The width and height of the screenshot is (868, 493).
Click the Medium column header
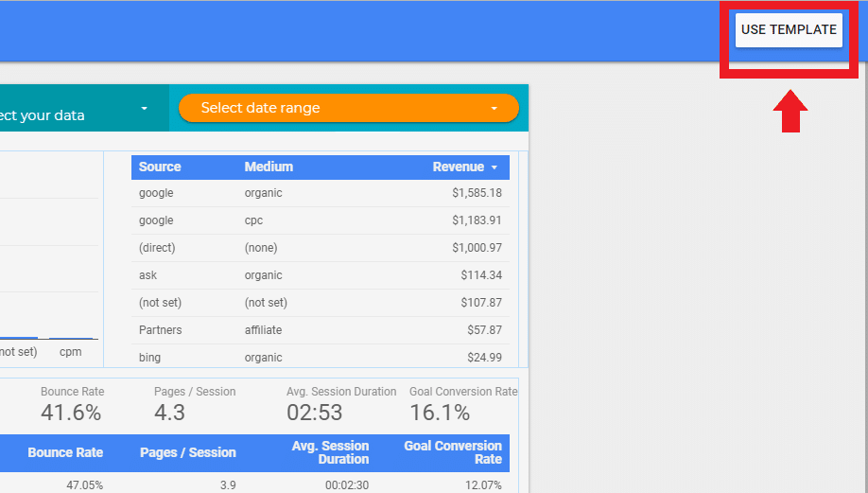[x=269, y=167]
